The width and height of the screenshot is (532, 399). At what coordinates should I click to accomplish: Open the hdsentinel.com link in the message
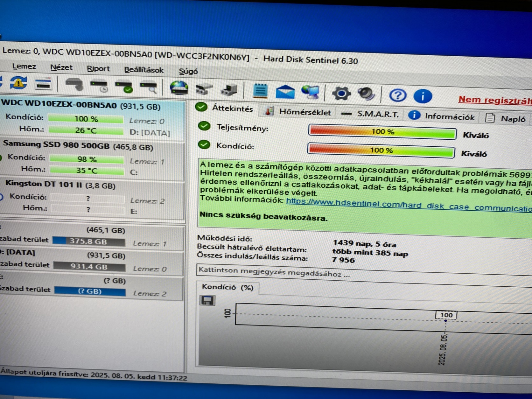409,206
